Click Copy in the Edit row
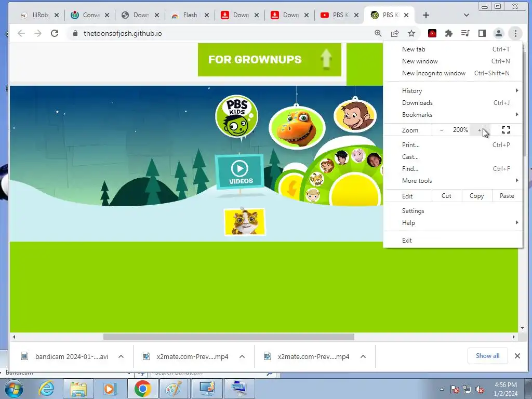Viewport: 532px width, 399px height. point(477,196)
